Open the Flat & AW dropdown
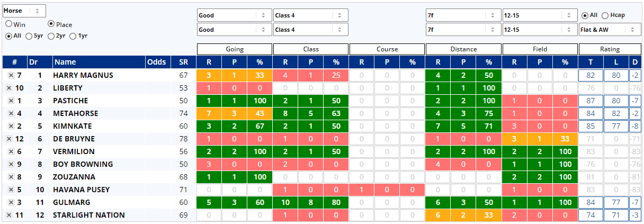Image resolution: width=644 pixels, height=224 pixels. (610, 30)
